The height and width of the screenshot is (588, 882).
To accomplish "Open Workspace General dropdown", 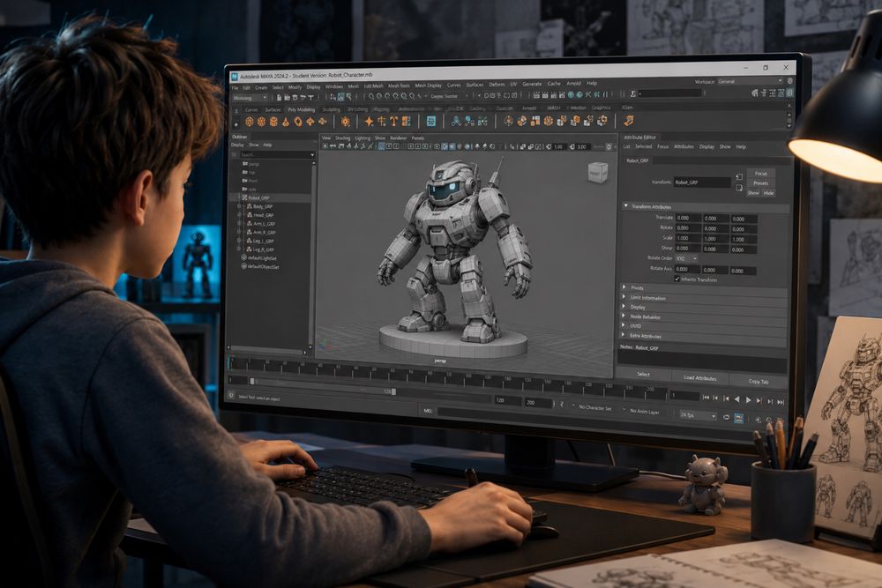I will 751,81.
